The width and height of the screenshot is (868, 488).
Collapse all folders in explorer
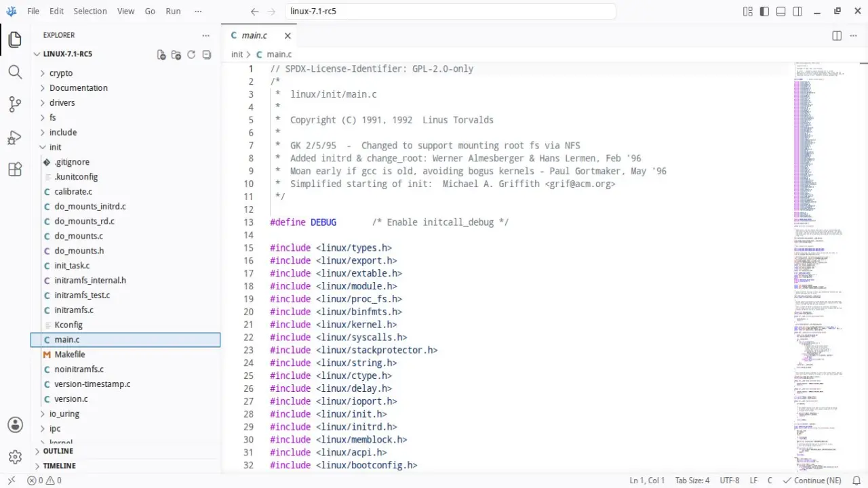pos(207,55)
